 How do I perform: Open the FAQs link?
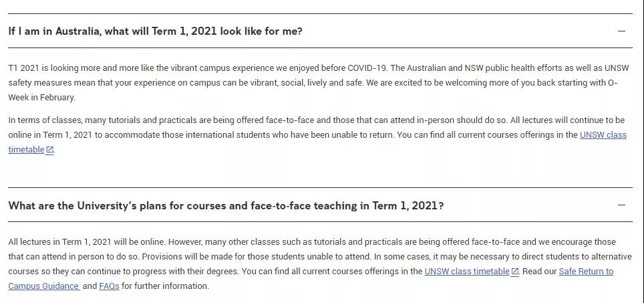[110, 286]
